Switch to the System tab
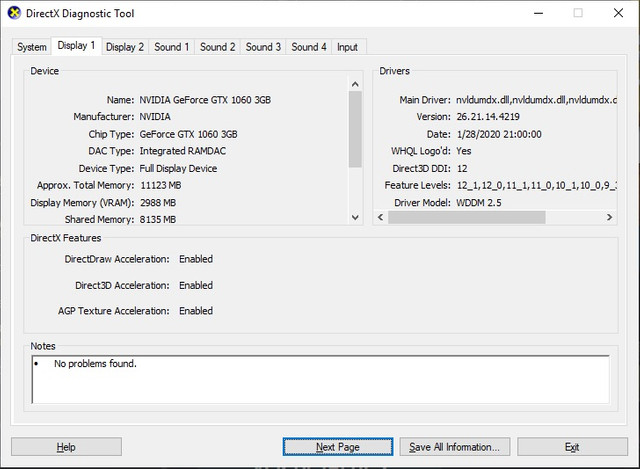This screenshot has width=640, height=469. [32, 47]
